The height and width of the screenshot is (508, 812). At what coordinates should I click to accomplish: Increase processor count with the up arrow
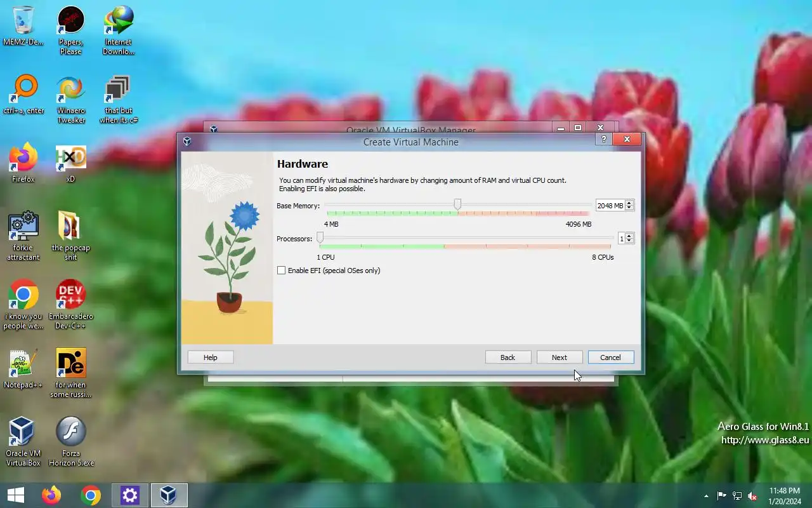pyautogui.click(x=629, y=236)
